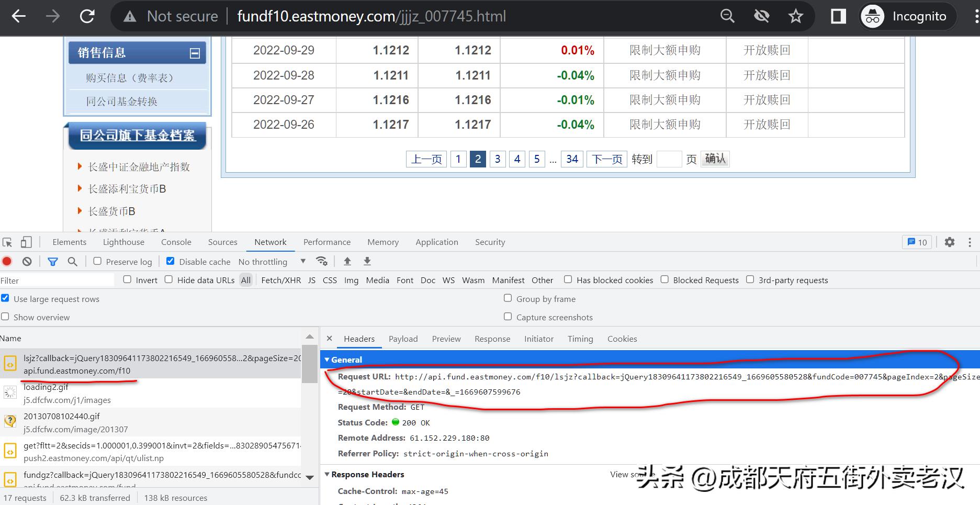Open the zoom magnifier in address bar
Image resolution: width=980 pixels, height=505 pixels.
click(727, 16)
